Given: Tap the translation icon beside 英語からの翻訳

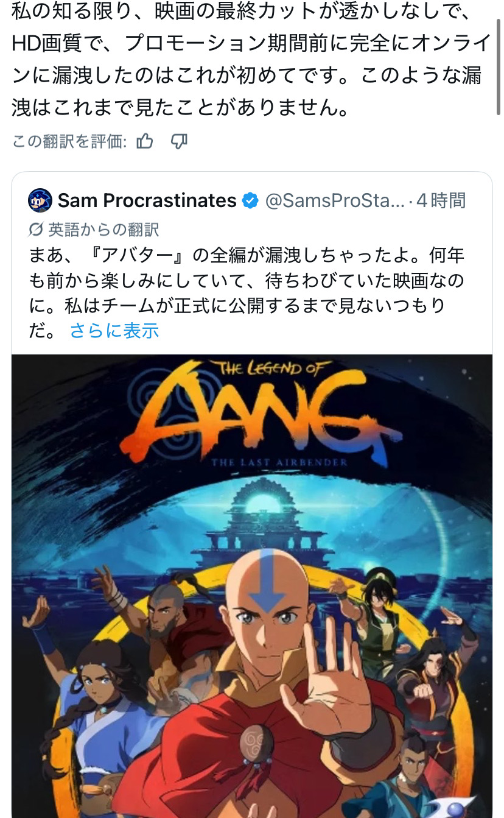Looking at the screenshot, I should click(36, 230).
